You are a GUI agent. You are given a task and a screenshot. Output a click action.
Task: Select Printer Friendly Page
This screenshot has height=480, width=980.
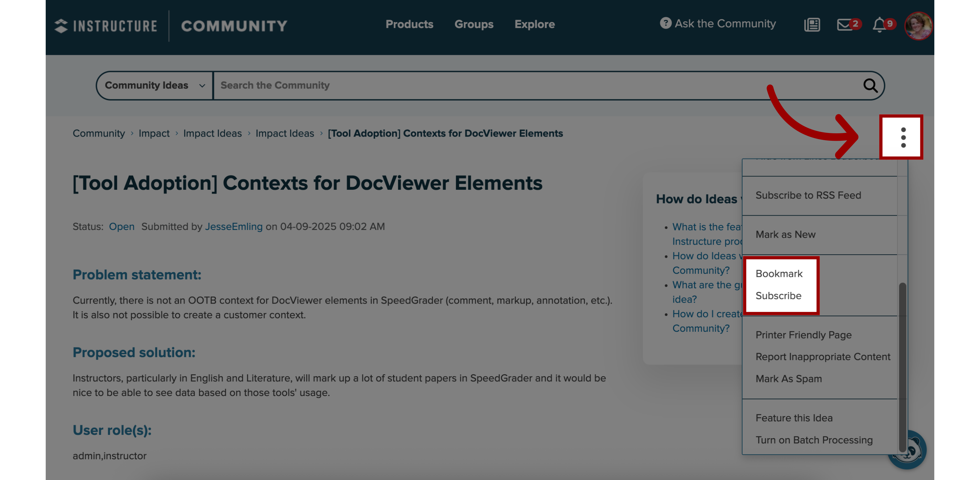pos(803,335)
